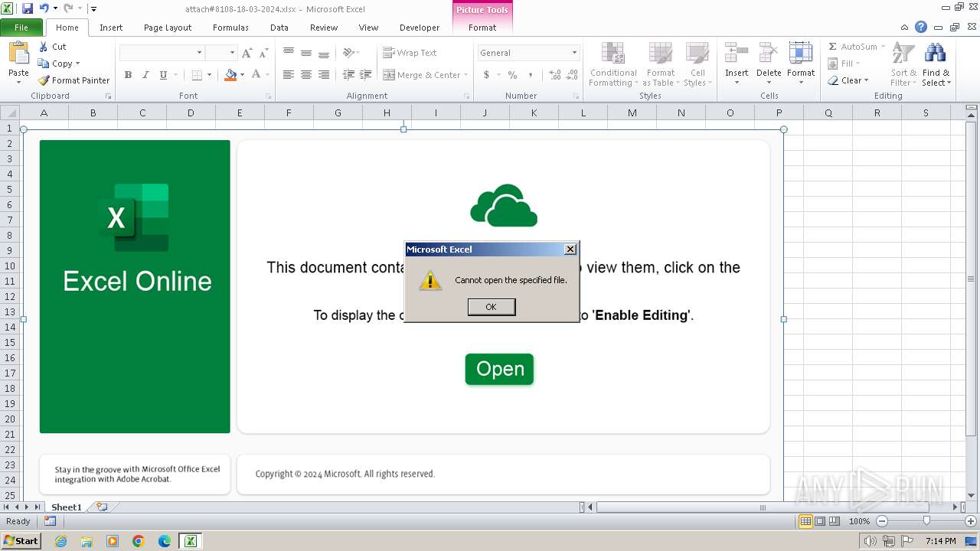980x551 pixels.
Task: Switch to the Insert tab
Action: click(111, 28)
